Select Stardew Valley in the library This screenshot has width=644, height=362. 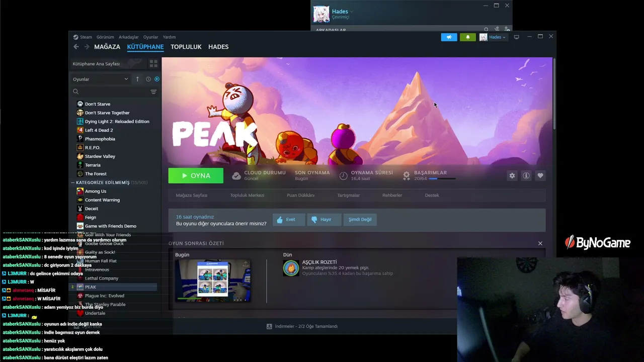click(x=100, y=156)
